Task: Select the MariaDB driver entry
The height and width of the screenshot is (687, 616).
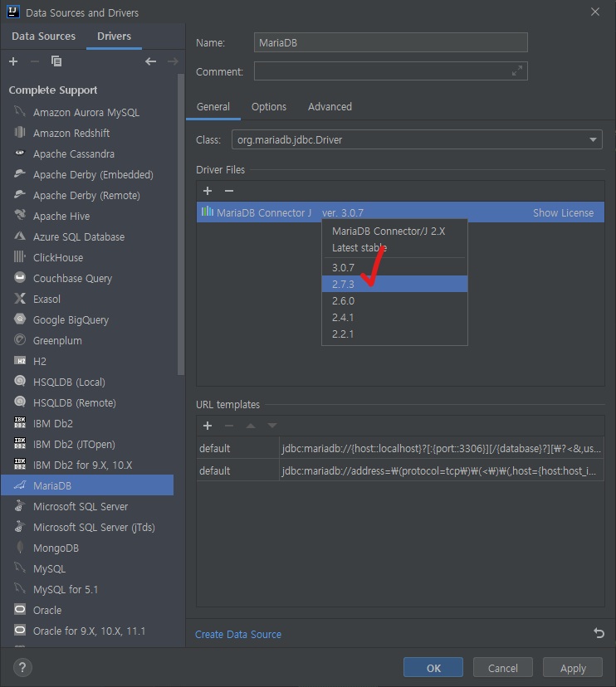Action: 87,485
